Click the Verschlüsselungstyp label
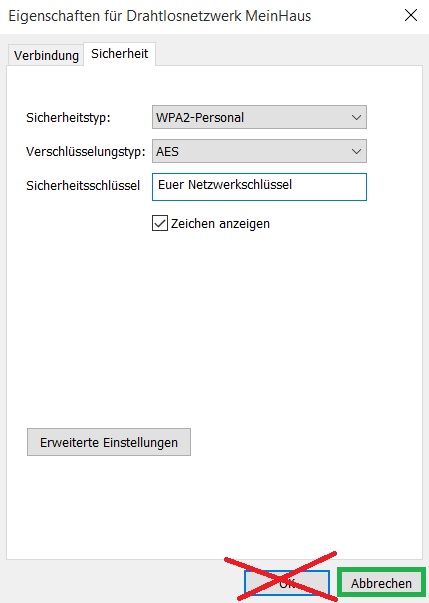Image resolution: width=429 pixels, height=603 pixels. coord(86,152)
